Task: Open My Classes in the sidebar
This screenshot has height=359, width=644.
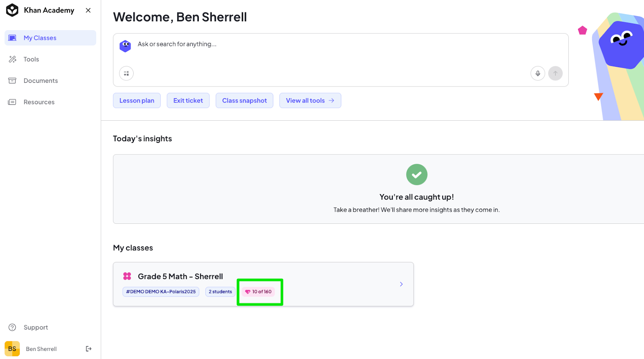Action: 50,38
